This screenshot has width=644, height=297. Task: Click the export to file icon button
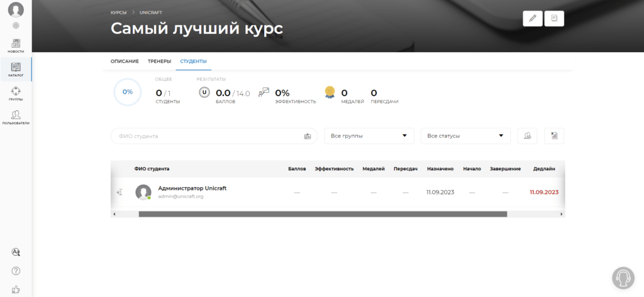(554, 136)
